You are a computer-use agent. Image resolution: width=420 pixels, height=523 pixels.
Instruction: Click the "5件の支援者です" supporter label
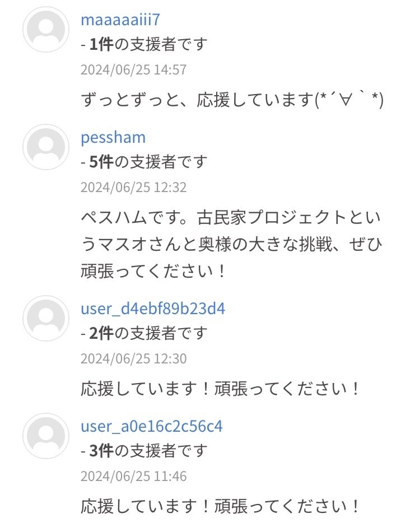click(x=144, y=162)
